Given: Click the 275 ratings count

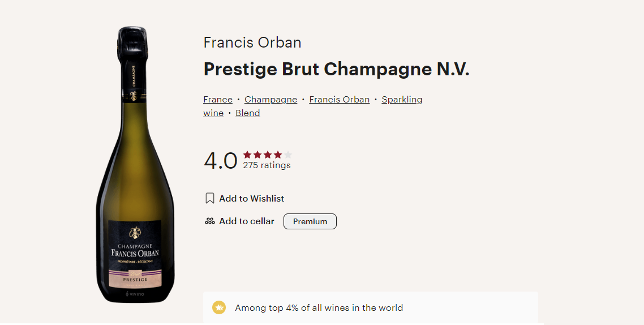Looking at the screenshot, I should pyautogui.click(x=267, y=165).
